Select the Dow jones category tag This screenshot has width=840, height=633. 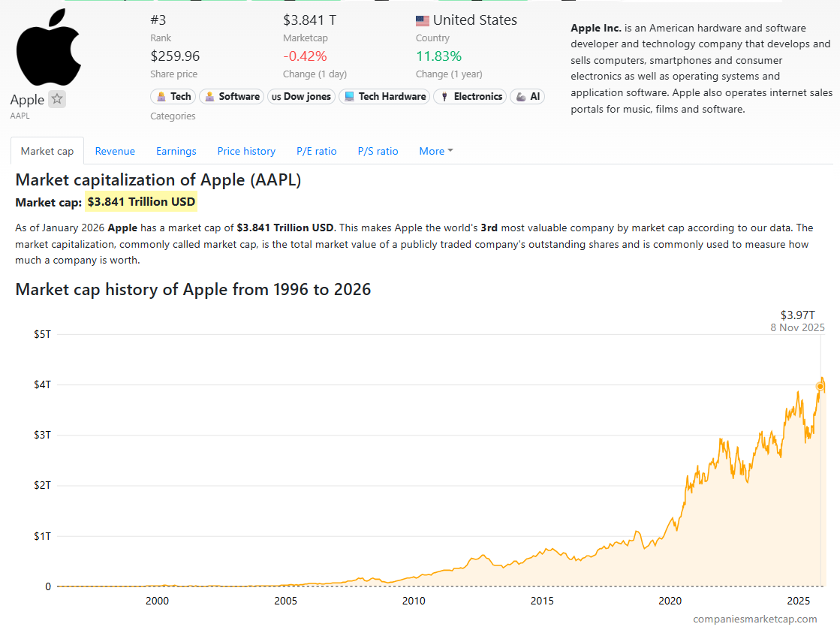point(301,96)
